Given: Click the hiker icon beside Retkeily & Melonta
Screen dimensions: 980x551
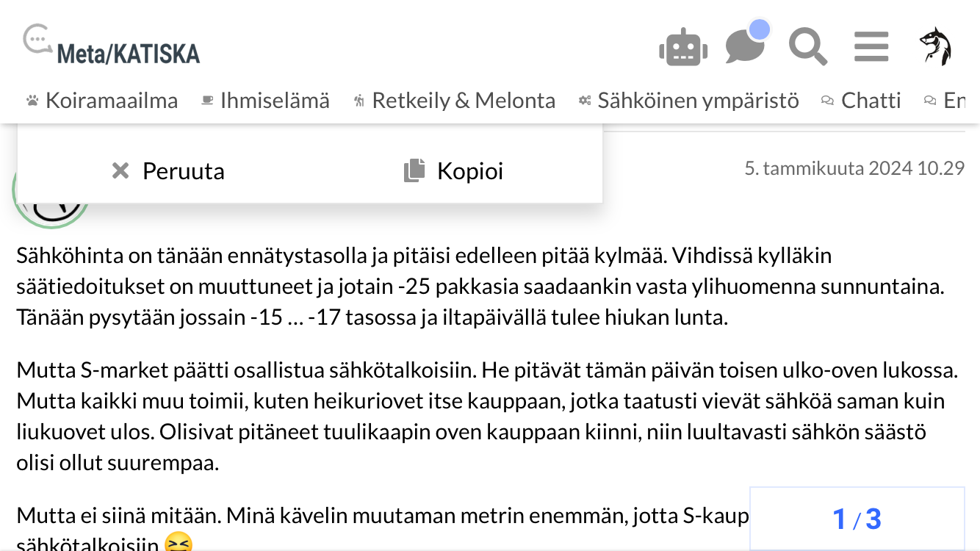Looking at the screenshot, I should tap(359, 101).
